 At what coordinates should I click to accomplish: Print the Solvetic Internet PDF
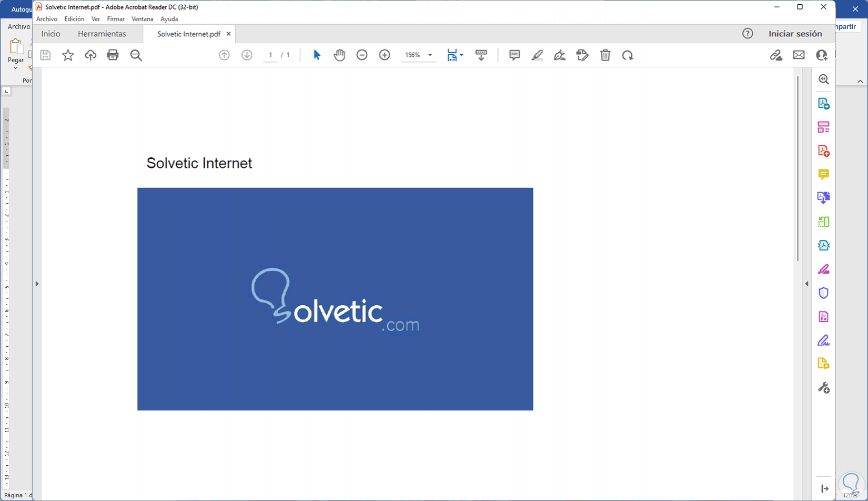(113, 55)
